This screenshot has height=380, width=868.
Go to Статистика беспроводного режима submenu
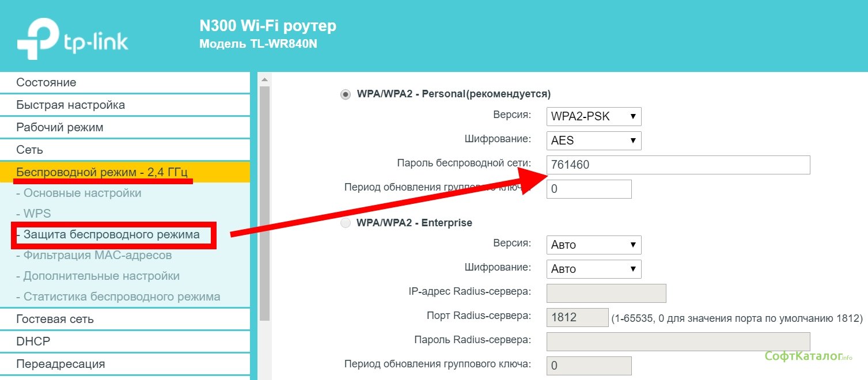pyautogui.click(x=118, y=297)
